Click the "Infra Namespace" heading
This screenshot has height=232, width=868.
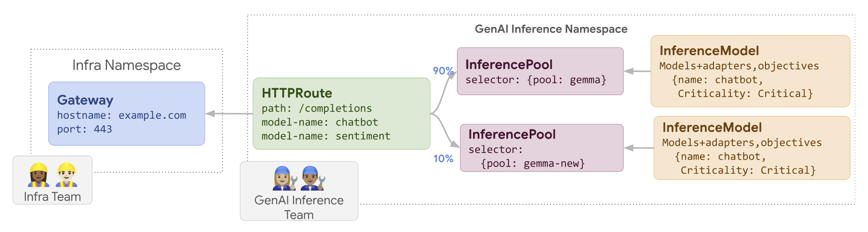tap(126, 65)
